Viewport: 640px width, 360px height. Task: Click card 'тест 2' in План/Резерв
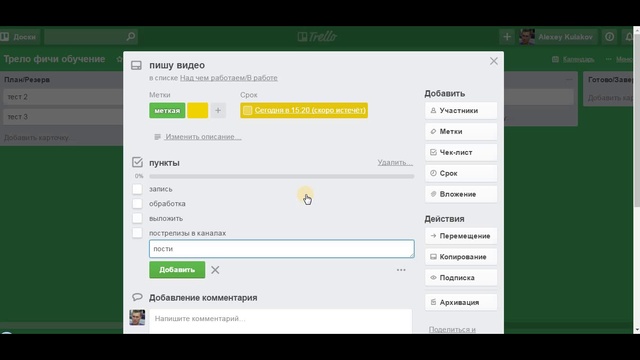point(63,97)
